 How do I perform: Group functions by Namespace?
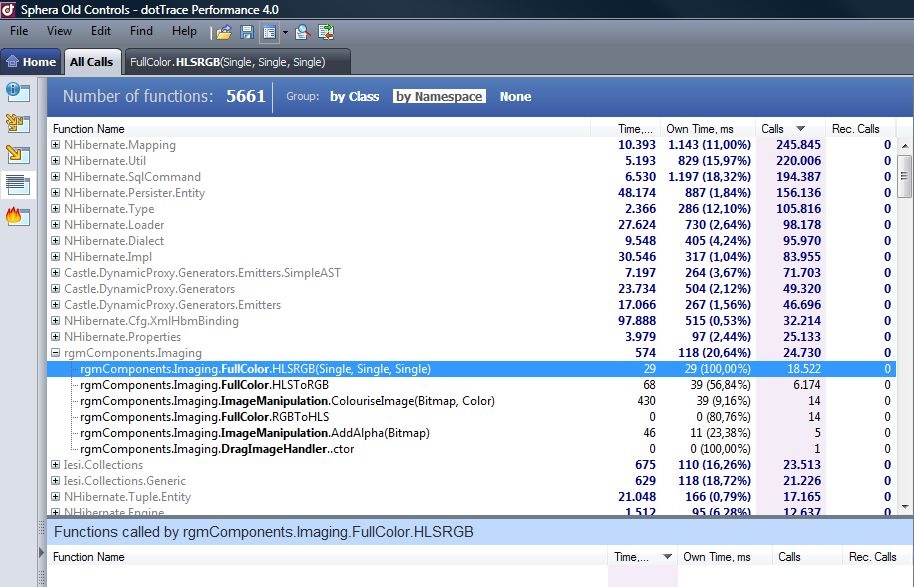click(x=439, y=97)
